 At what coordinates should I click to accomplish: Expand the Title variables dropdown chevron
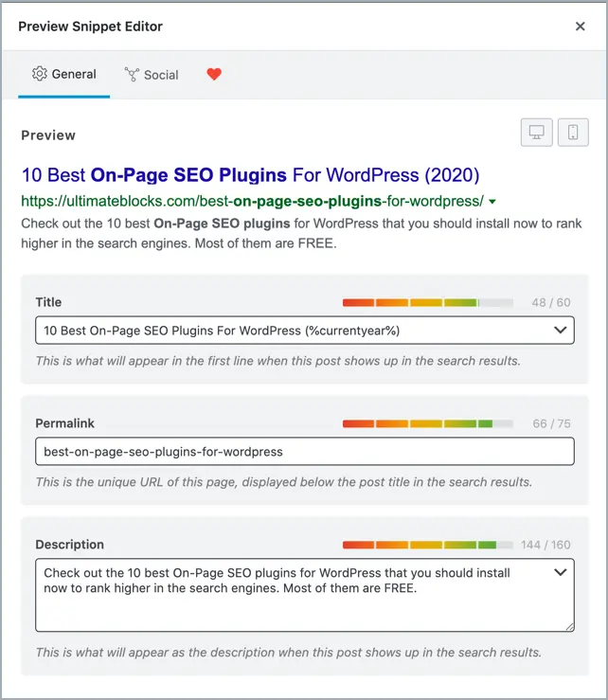(x=561, y=331)
